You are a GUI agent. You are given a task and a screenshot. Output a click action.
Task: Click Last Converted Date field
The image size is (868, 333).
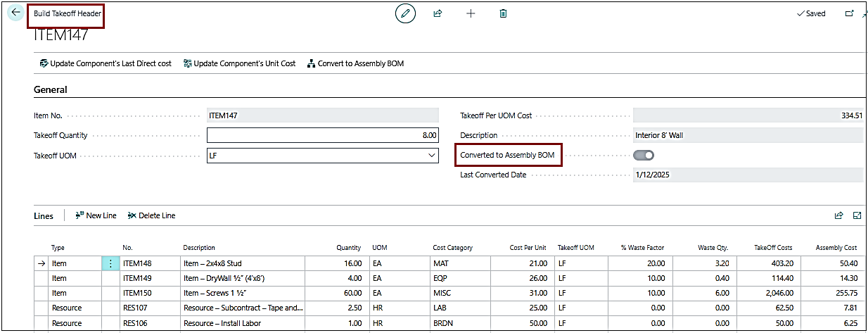[x=748, y=175]
